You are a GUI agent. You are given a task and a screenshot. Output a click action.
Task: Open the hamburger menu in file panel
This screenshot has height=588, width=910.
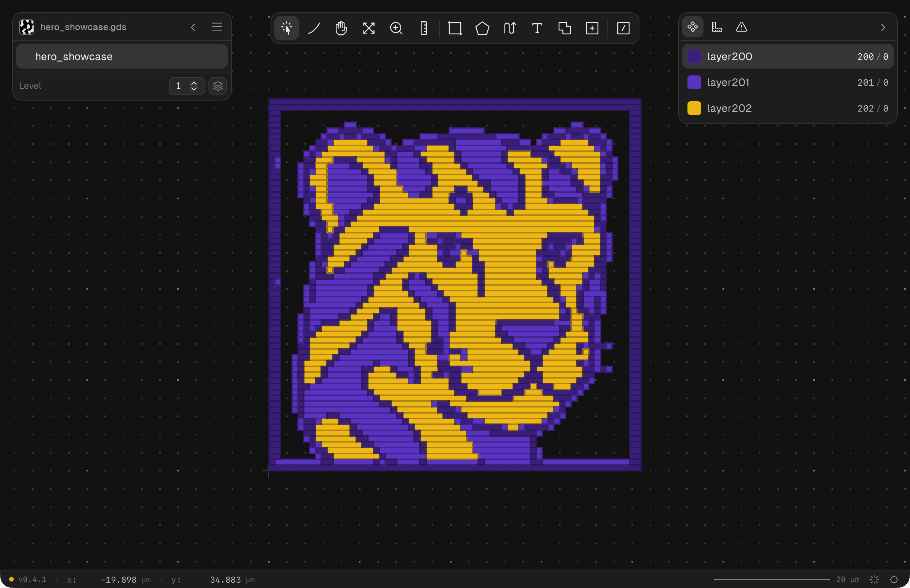click(x=217, y=27)
